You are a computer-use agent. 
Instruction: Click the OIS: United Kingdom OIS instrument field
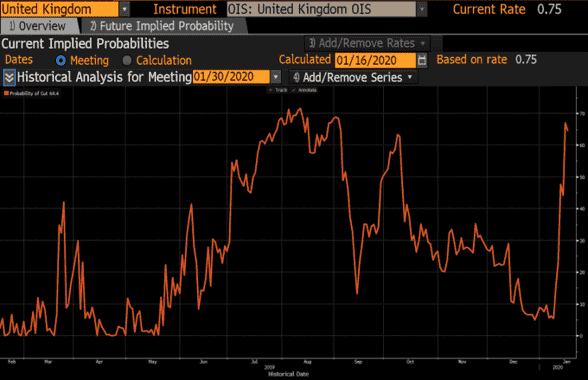321,9
